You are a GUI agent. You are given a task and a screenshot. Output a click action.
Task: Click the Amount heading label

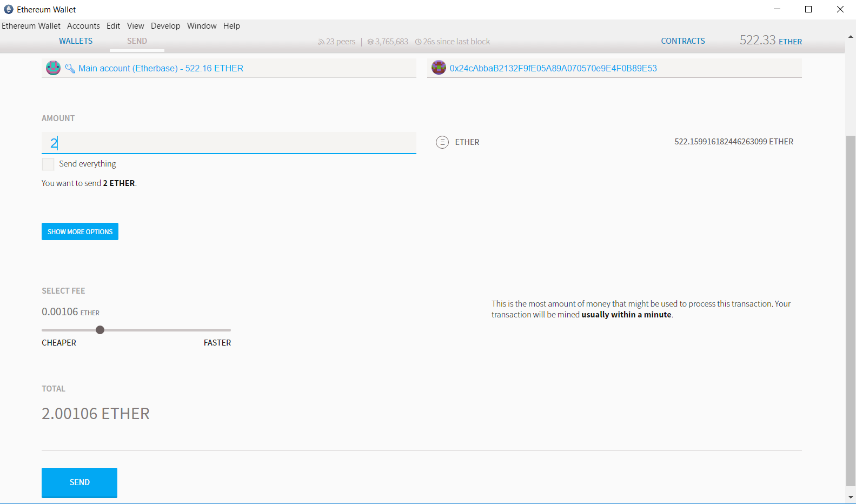tap(58, 118)
